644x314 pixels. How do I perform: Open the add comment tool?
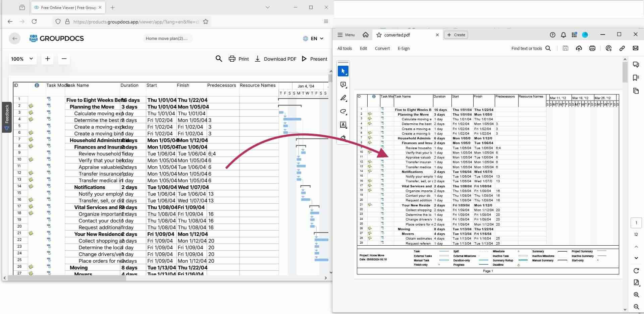point(343,85)
